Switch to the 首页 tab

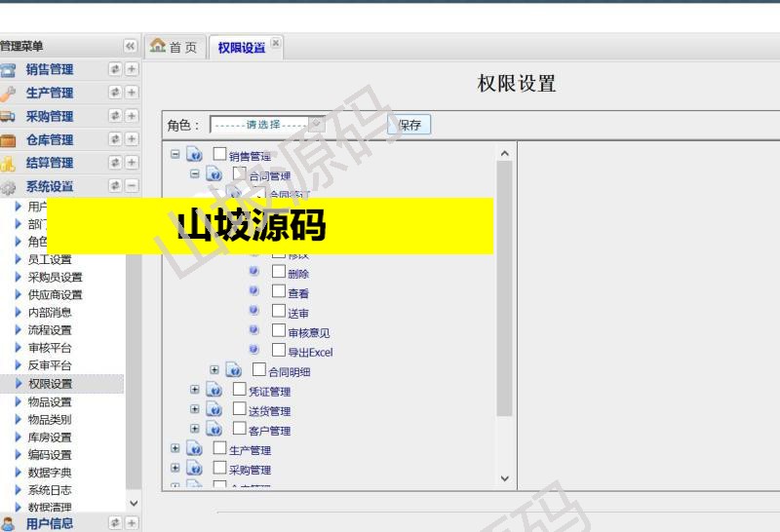pos(175,48)
